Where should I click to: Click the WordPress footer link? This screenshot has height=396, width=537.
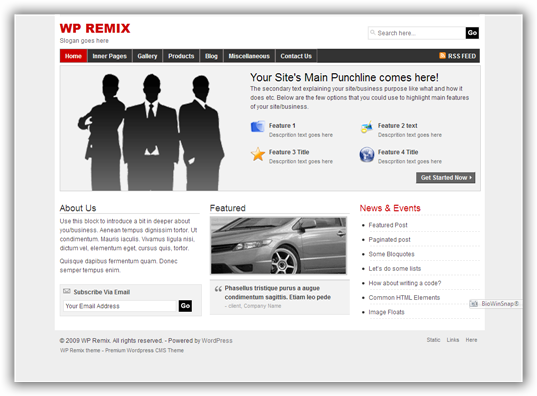coord(217,341)
